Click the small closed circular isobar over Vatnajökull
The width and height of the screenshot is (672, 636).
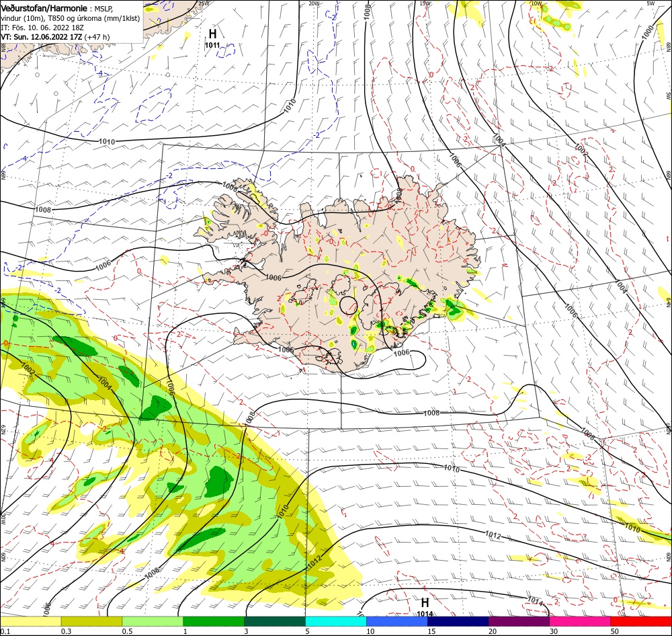tap(348, 305)
